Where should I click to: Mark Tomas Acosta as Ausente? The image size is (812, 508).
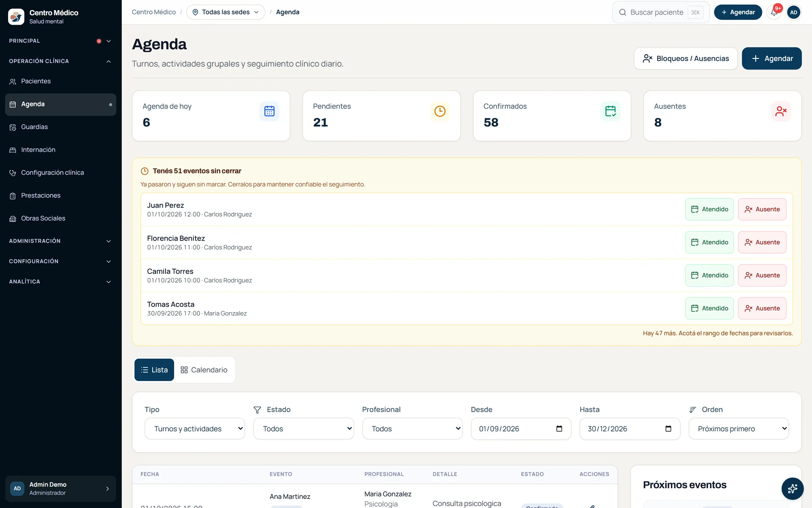point(762,308)
